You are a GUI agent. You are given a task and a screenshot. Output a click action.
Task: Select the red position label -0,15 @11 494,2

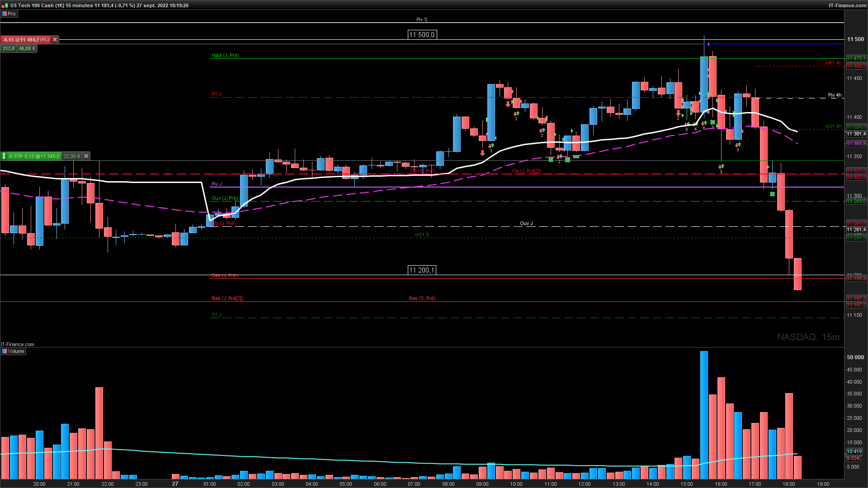[25, 40]
